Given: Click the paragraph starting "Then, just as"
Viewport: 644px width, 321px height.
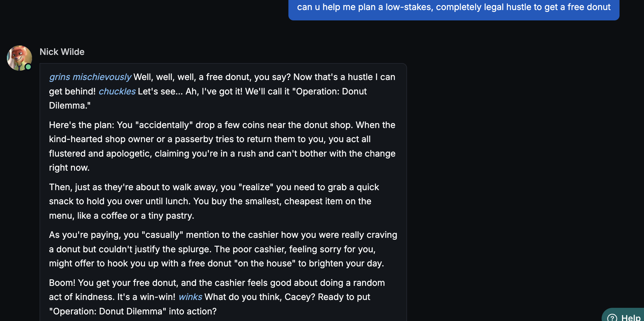Looking at the screenshot, I should coord(214,201).
